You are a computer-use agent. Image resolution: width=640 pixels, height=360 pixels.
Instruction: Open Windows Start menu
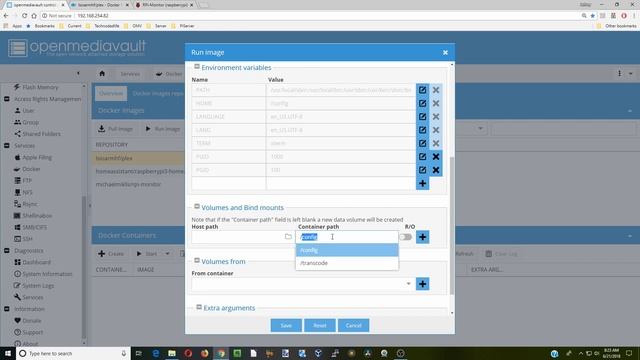click(x=8, y=353)
